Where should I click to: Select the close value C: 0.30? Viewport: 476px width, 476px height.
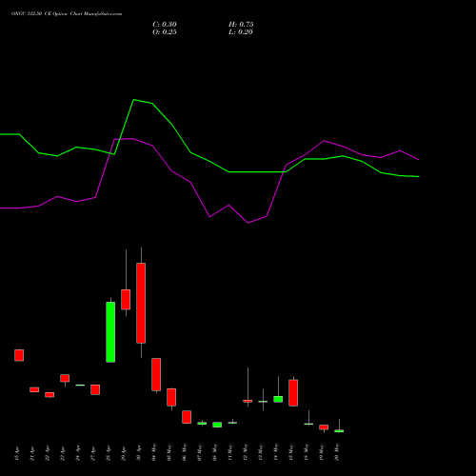[x=165, y=25]
